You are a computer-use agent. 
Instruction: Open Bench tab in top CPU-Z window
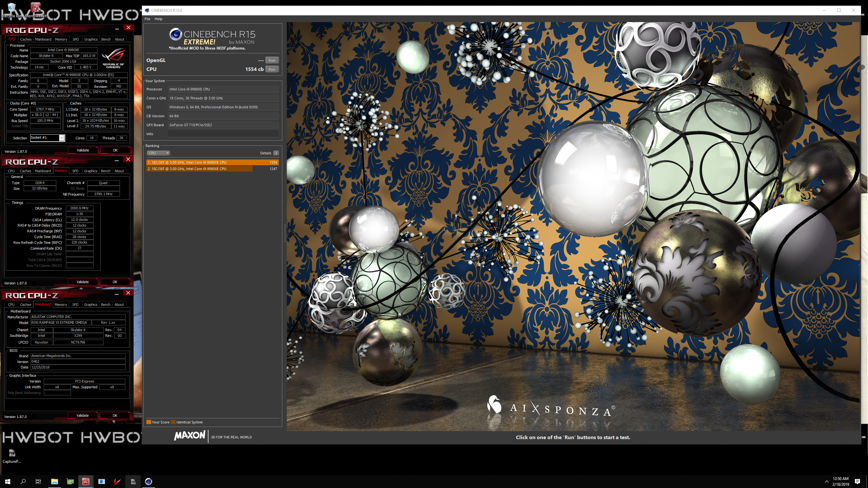(106, 39)
